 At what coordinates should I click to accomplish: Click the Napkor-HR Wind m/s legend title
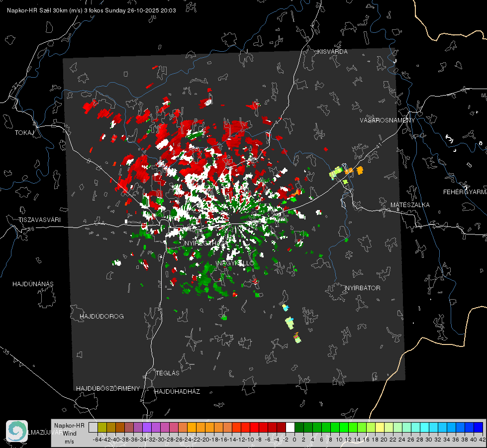(69, 433)
